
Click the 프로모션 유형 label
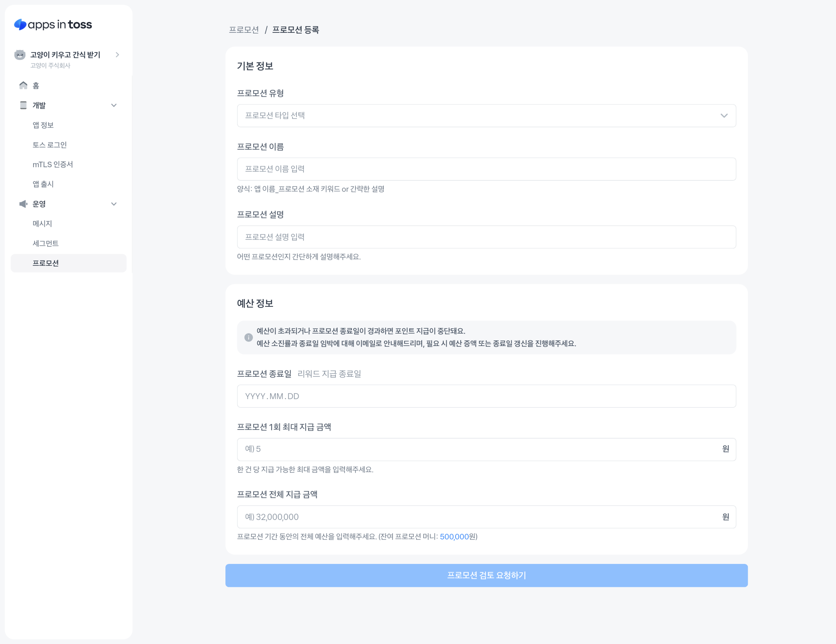click(x=260, y=93)
